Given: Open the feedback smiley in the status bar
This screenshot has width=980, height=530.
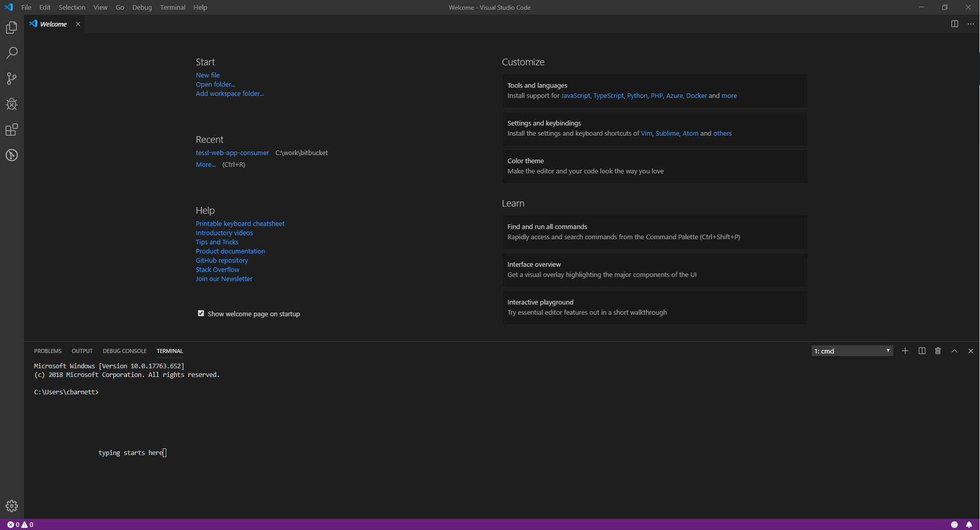Looking at the screenshot, I should (955, 524).
